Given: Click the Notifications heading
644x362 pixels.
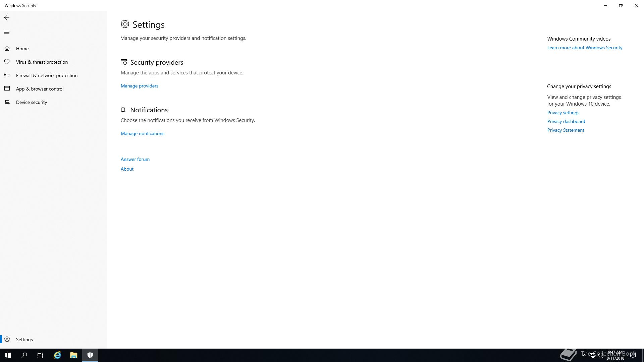Looking at the screenshot, I should click(x=149, y=110).
